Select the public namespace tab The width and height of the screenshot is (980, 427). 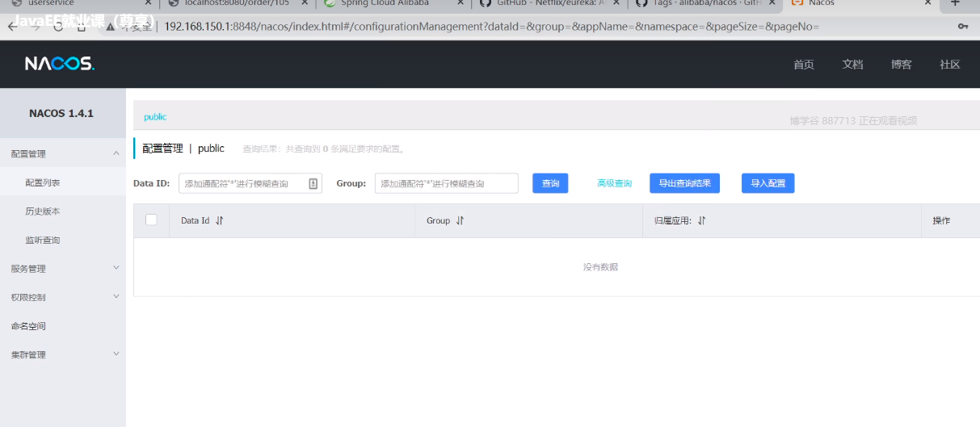[x=155, y=117]
